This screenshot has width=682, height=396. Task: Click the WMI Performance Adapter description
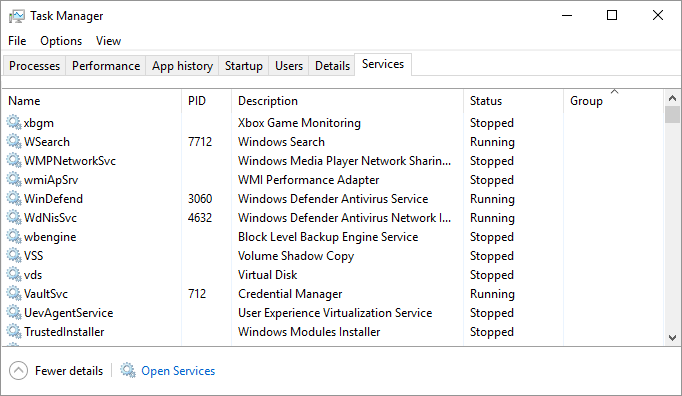pyautogui.click(x=308, y=180)
